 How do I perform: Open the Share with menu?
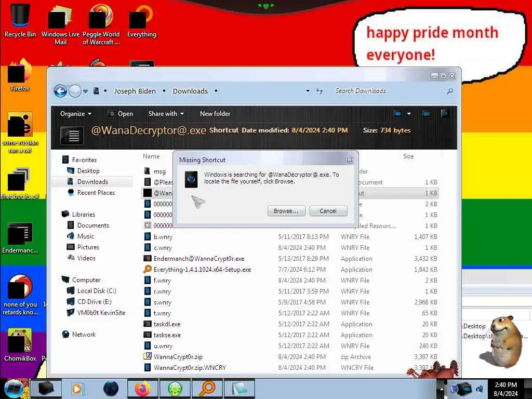tap(166, 114)
